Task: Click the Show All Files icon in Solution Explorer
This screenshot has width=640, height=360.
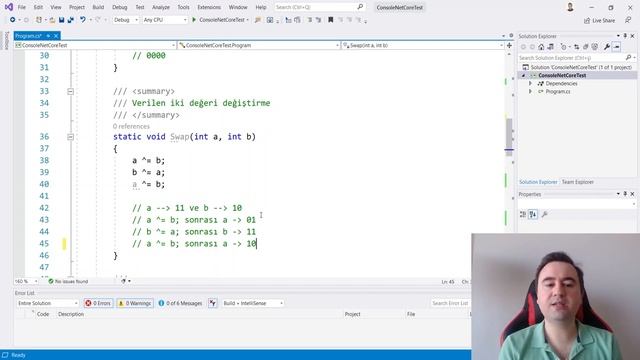Action: (595, 47)
